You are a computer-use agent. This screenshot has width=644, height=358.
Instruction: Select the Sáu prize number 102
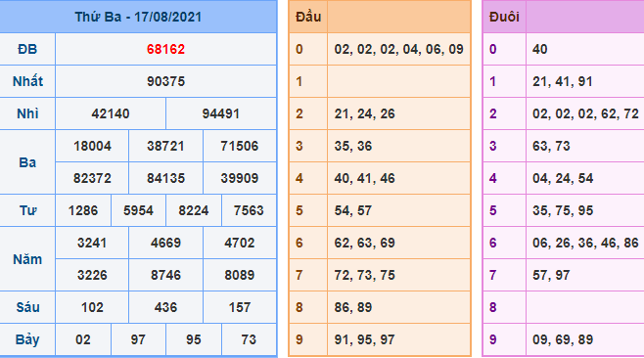92,307
